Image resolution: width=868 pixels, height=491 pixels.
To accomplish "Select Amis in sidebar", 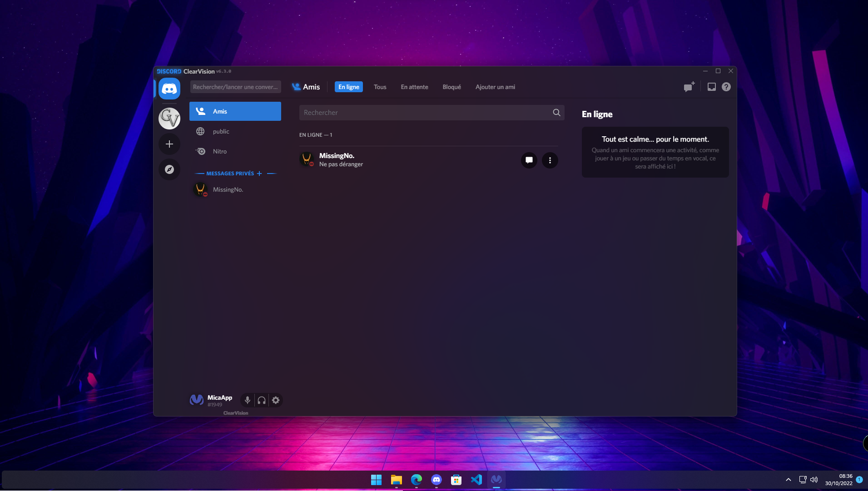I will 235,111.
